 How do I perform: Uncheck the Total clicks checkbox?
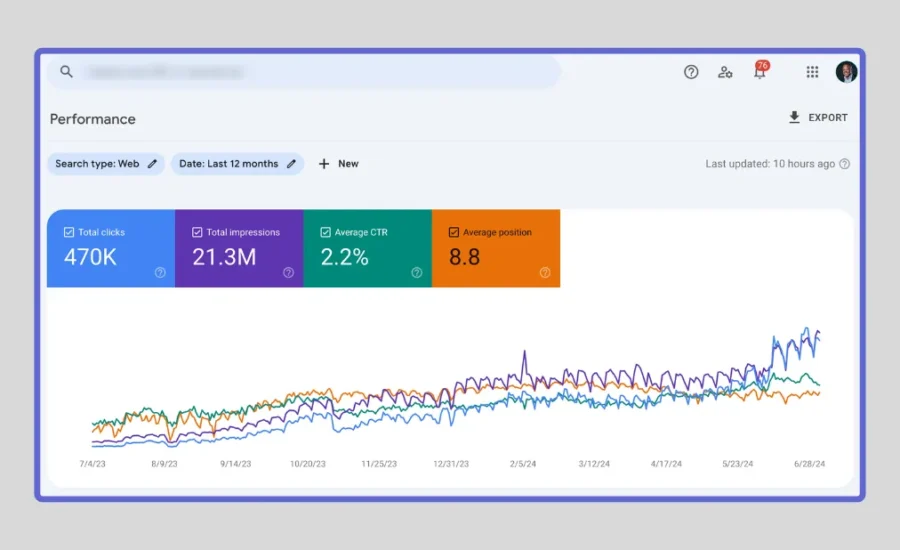(69, 232)
